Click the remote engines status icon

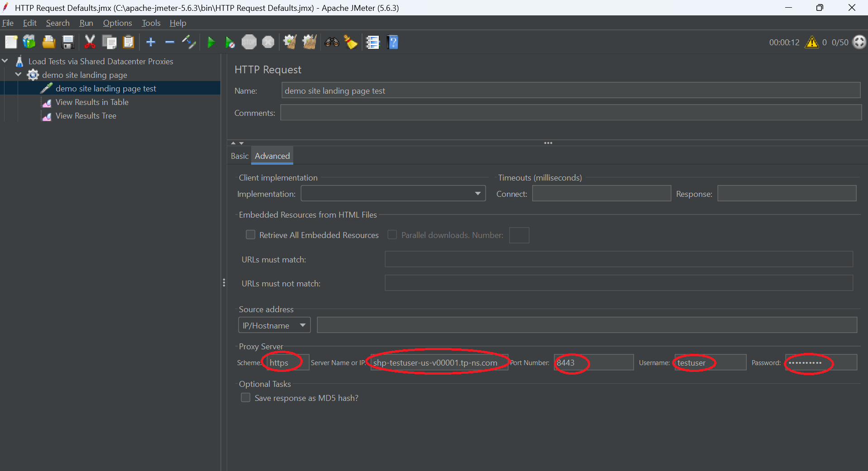(859, 42)
